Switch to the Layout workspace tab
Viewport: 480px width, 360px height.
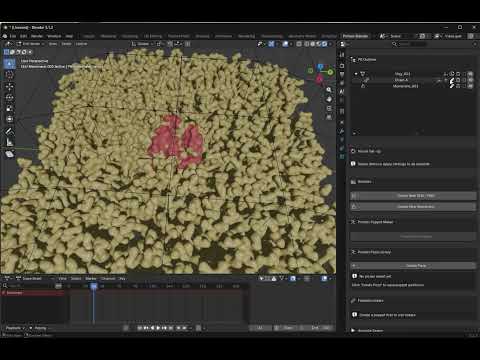tap(89, 36)
